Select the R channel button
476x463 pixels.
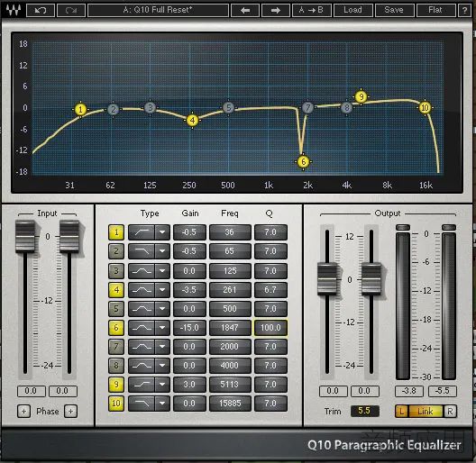pyautogui.click(x=450, y=412)
